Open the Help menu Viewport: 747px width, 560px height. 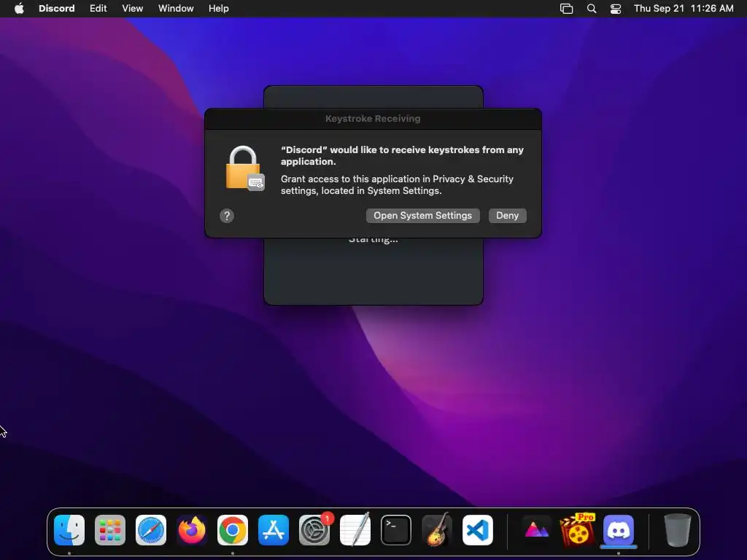point(219,8)
